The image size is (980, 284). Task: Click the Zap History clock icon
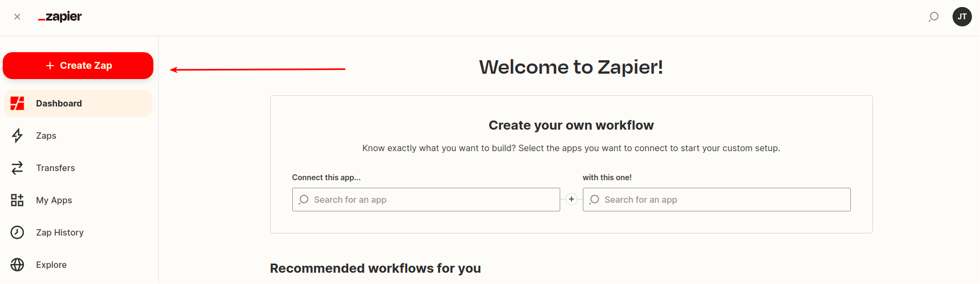point(17,232)
